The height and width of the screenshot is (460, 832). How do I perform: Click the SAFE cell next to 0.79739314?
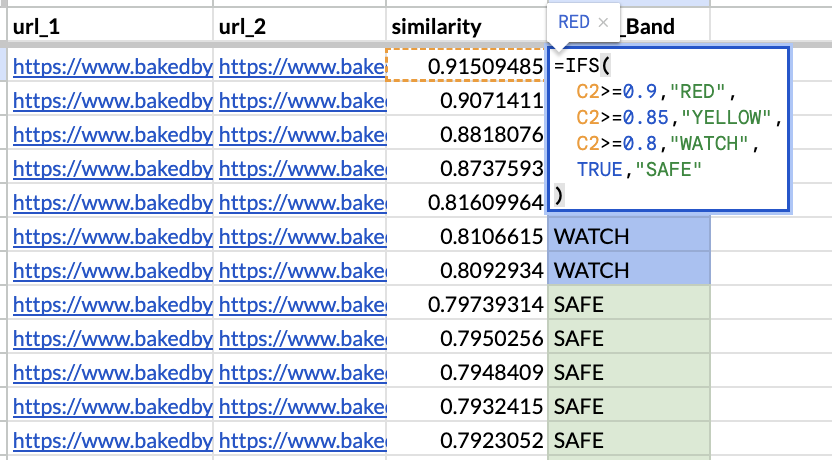[x=629, y=304]
